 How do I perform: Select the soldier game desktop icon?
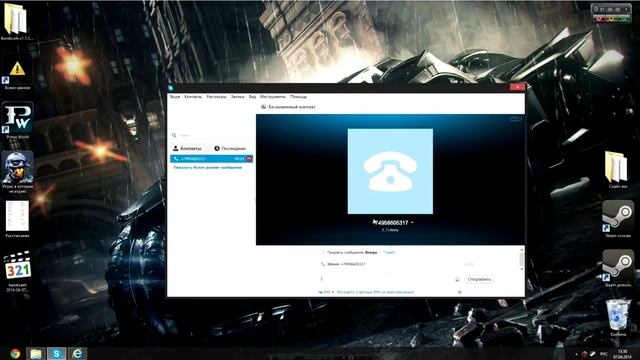(17, 171)
